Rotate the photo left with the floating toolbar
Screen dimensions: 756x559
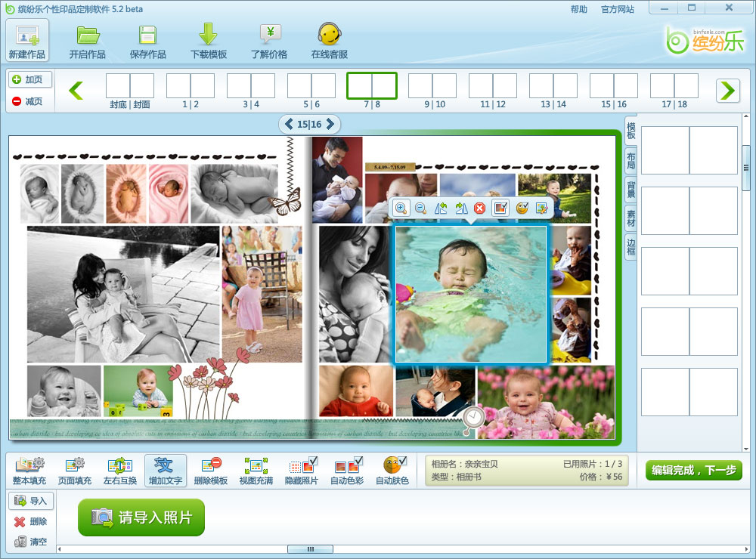click(x=440, y=208)
